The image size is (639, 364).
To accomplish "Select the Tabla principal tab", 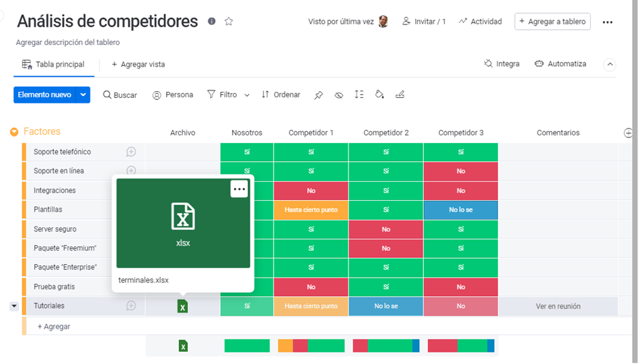I will pyautogui.click(x=54, y=65).
